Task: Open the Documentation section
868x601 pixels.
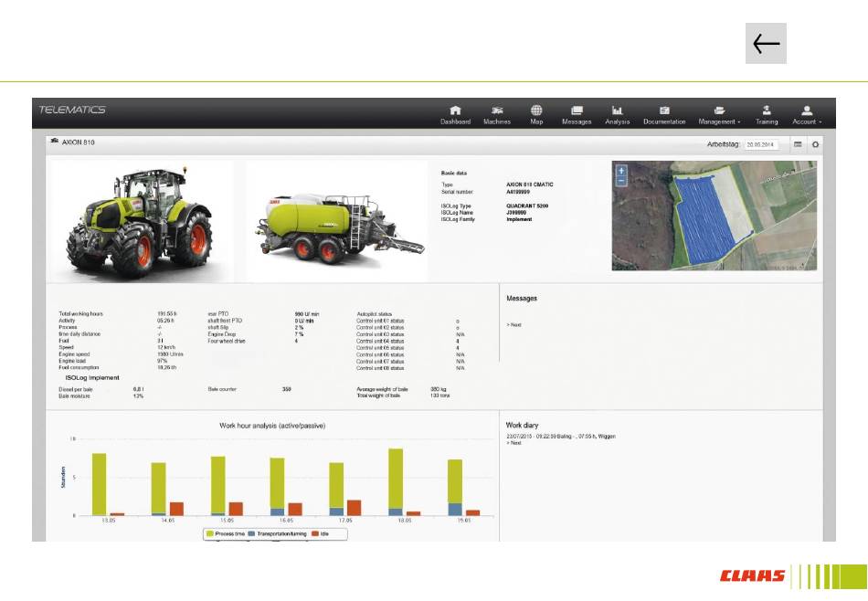Action: point(664,115)
